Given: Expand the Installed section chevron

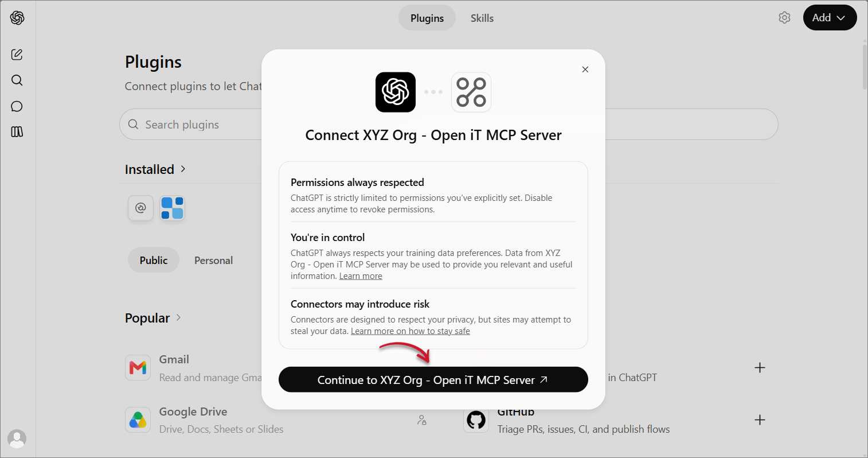Looking at the screenshot, I should [183, 169].
